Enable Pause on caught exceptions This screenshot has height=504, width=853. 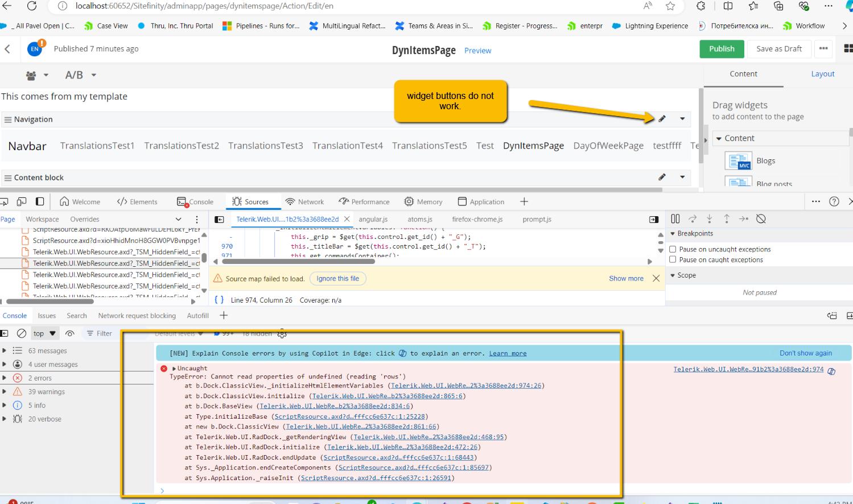(673, 259)
